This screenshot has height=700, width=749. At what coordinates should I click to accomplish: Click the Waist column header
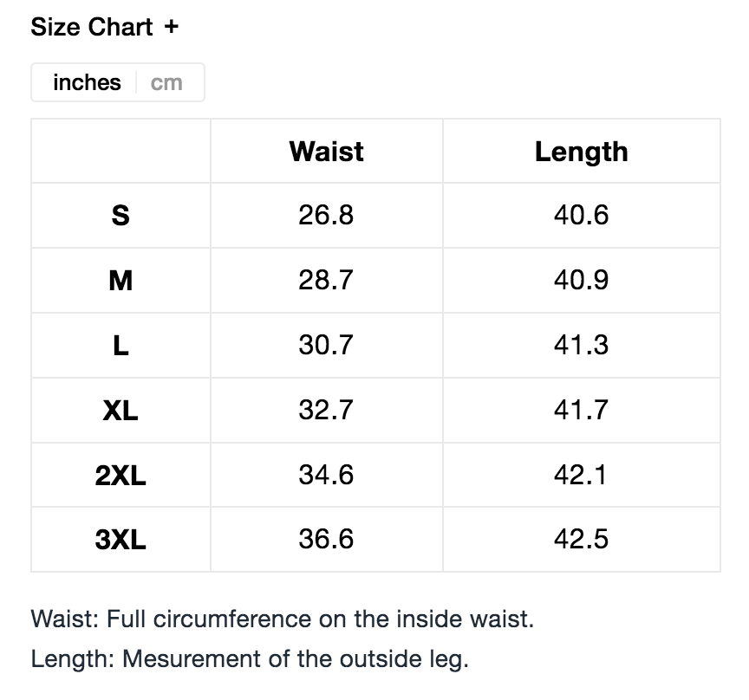326,152
